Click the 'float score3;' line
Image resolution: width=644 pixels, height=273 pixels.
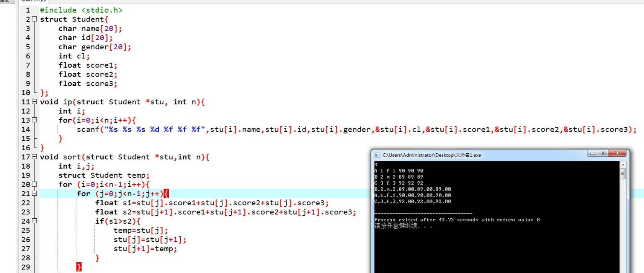(88, 83)
